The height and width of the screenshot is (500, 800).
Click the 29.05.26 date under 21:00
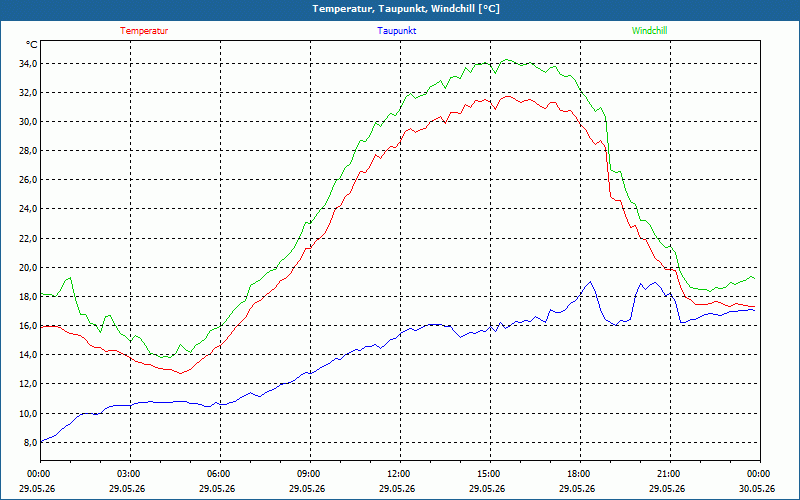pyautogui.click(x=667, y=488)
